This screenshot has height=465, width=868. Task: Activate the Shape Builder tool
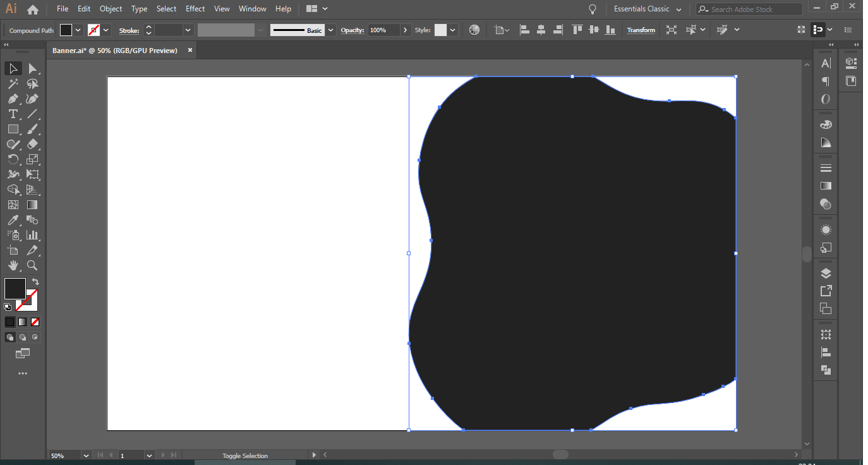tap(13, 190)
